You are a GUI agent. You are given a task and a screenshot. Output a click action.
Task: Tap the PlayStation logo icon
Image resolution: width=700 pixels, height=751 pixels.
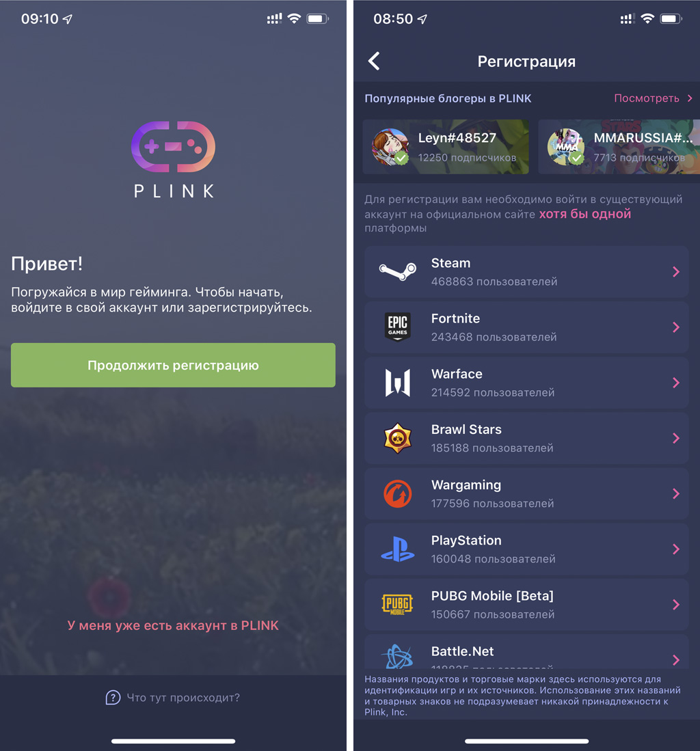[x=398, y=549]
